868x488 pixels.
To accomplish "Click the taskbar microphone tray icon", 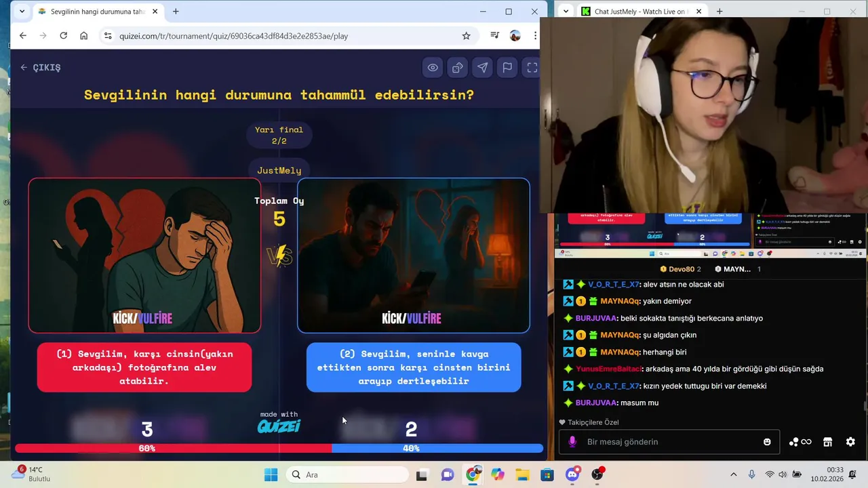I will click(x=751, y=474).
